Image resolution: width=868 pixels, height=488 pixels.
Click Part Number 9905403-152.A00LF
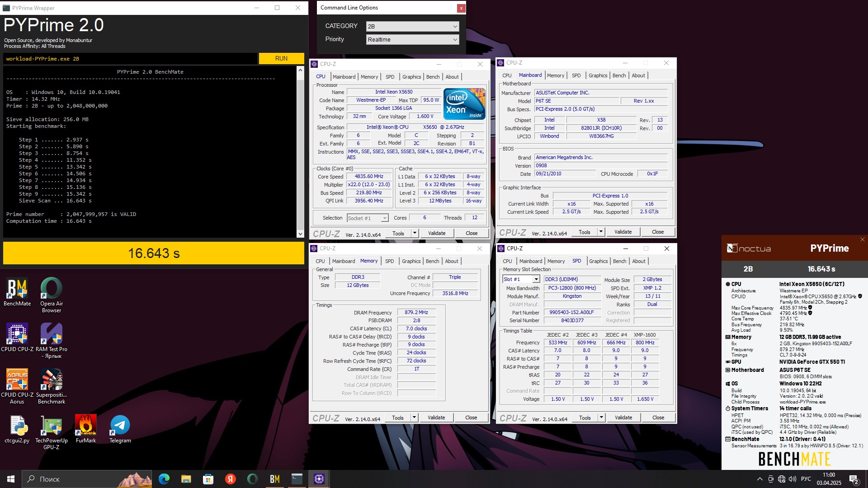coord(571,312)
